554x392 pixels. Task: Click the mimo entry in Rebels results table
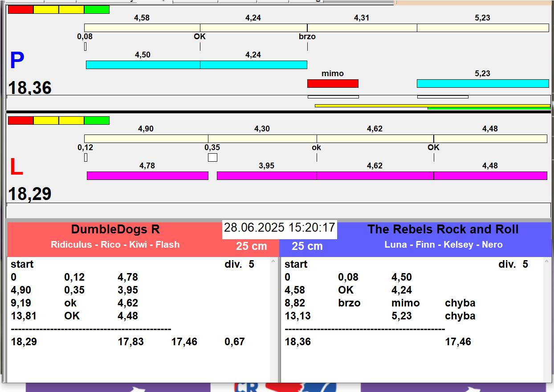406,303
